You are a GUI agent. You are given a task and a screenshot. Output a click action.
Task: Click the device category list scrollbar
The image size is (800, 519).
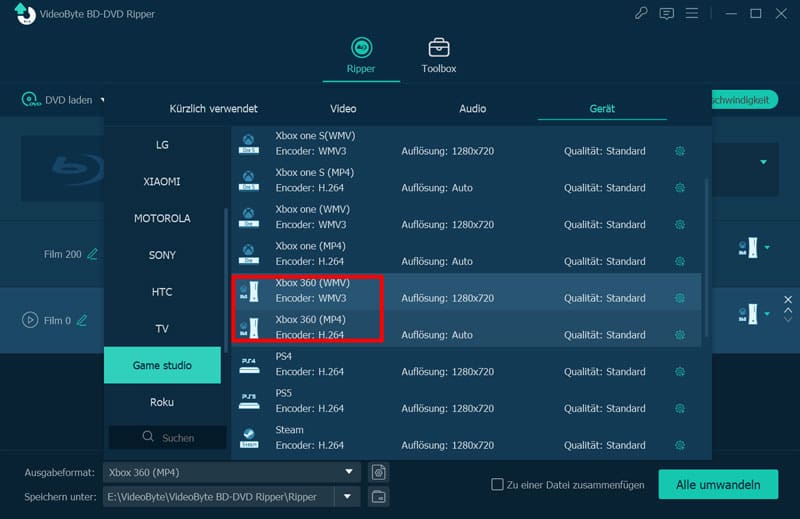[226, 280]
